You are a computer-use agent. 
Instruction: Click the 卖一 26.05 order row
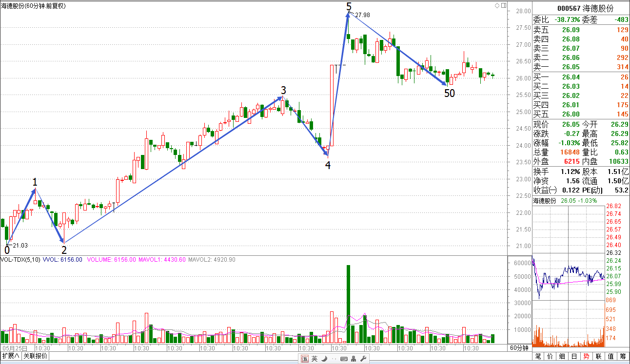[x=581, y=67]
